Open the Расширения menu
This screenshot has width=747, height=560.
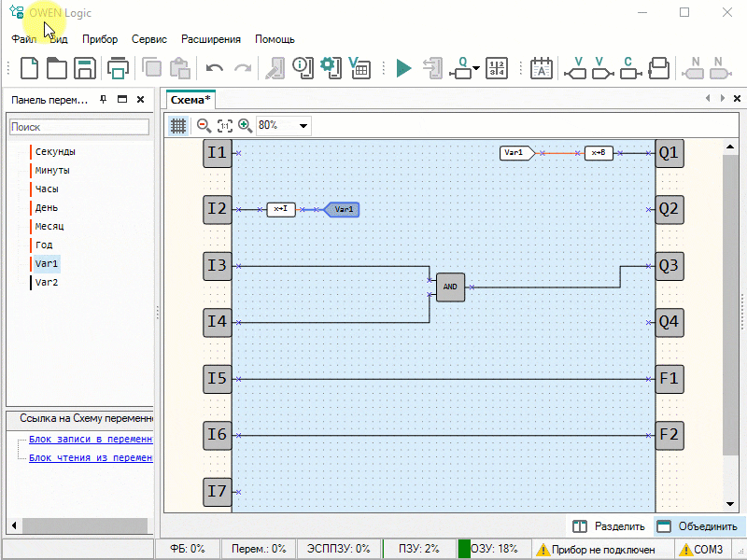pyautogui.click(x=211, y=39)
